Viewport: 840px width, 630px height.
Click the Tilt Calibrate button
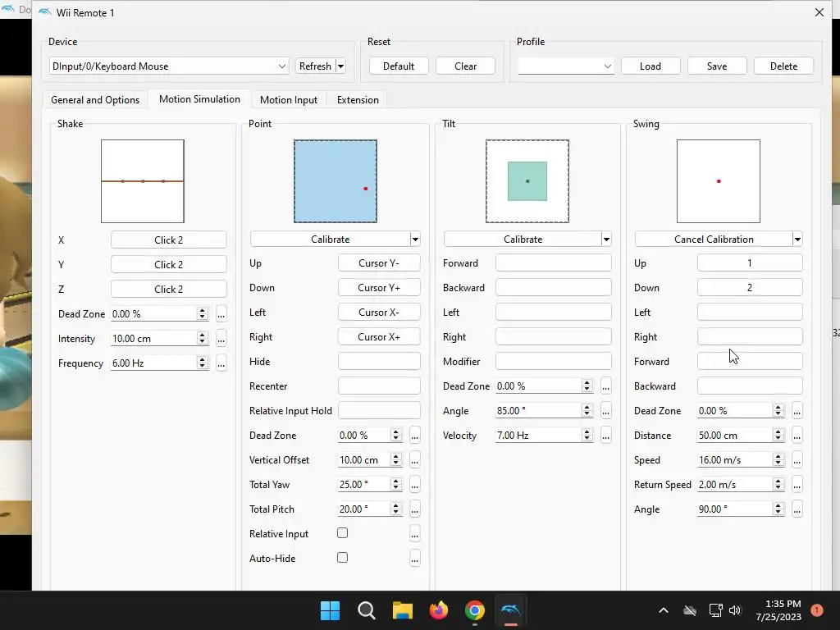523,239
